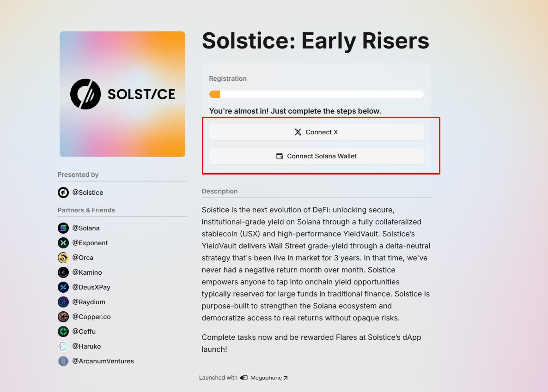This screenshot has width=548, height=392.
Task: Click the Solstice profile avatar icon
Action: click(x=63, y=193)
